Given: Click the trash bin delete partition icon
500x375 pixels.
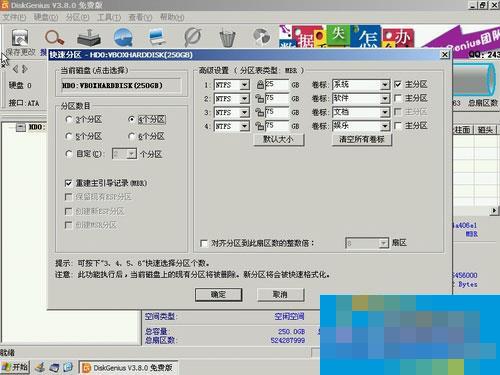Looking at the screenshot, I should pos(228,38).
